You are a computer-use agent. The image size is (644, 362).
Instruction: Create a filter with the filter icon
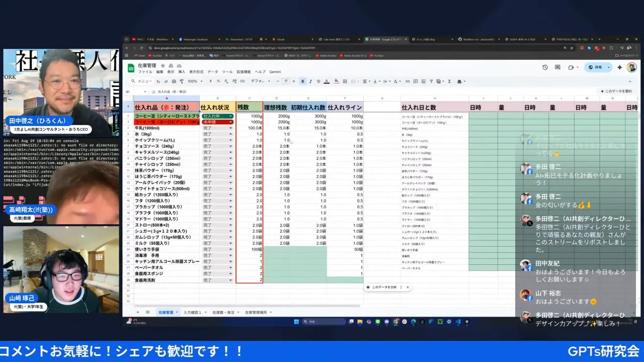coord(430,81)
